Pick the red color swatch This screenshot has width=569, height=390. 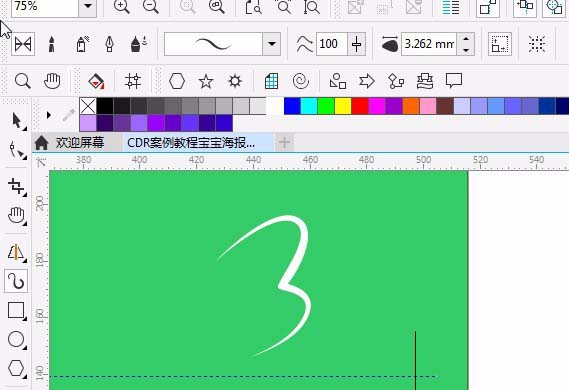pos(360,106)
